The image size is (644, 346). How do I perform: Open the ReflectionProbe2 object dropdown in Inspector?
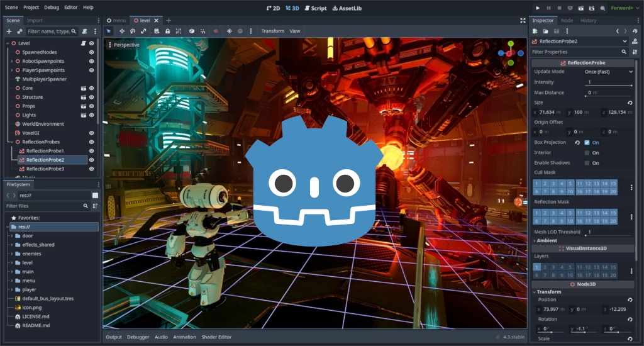point(580,42)
